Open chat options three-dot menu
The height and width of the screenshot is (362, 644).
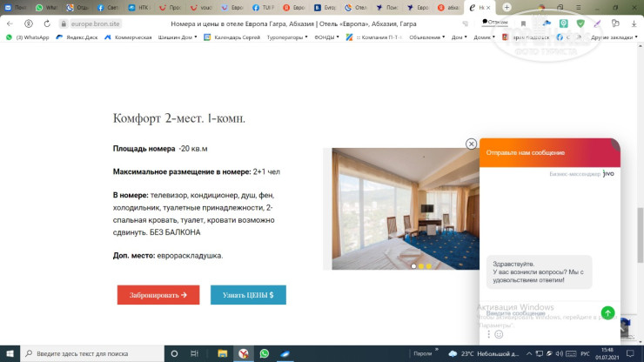pos(488,334)
